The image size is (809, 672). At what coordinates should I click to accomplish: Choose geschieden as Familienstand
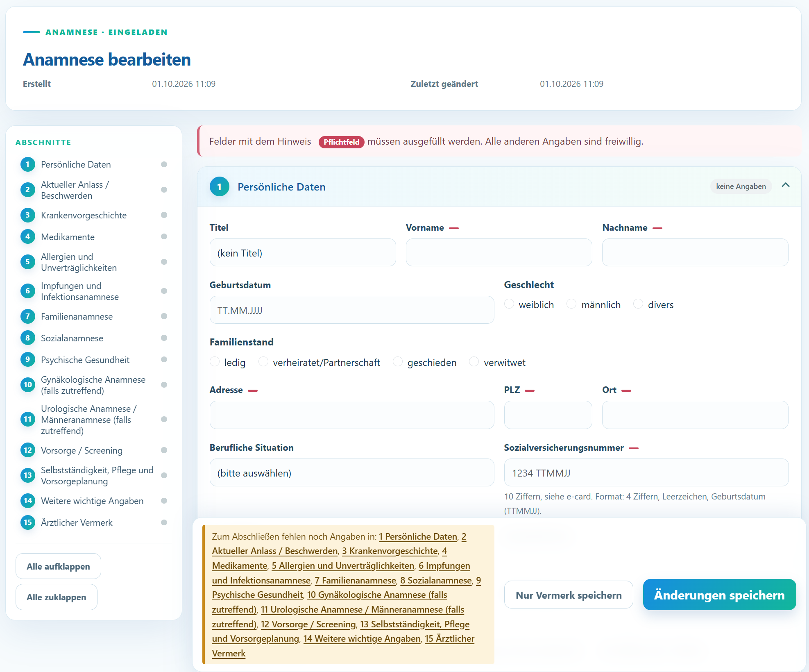click(x=398, y=362)
